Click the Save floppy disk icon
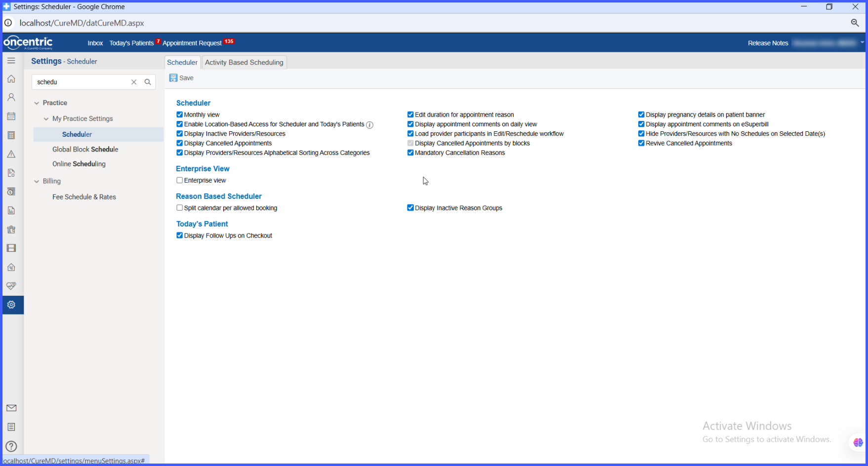The image size is (868, 466). (x=173, y=78)
